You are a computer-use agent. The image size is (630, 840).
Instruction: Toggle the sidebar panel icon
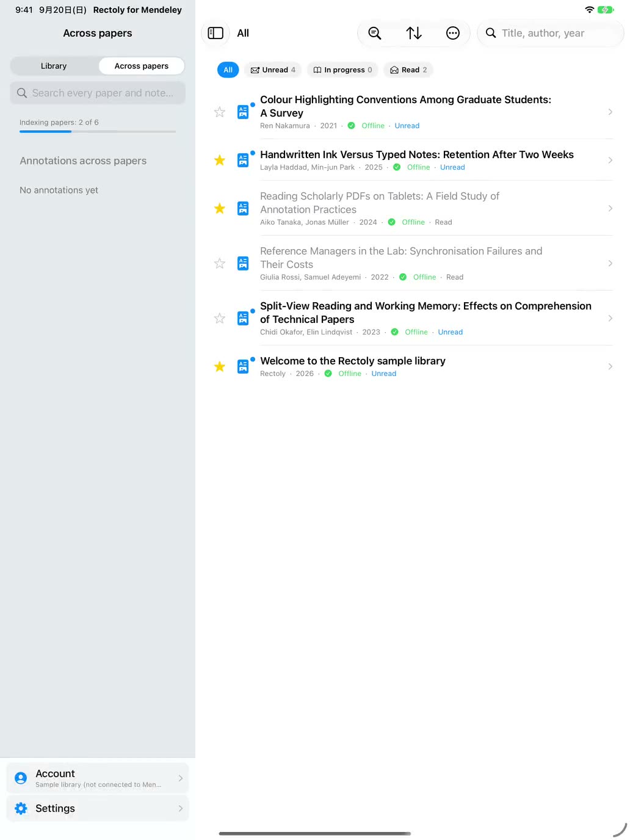215,33
